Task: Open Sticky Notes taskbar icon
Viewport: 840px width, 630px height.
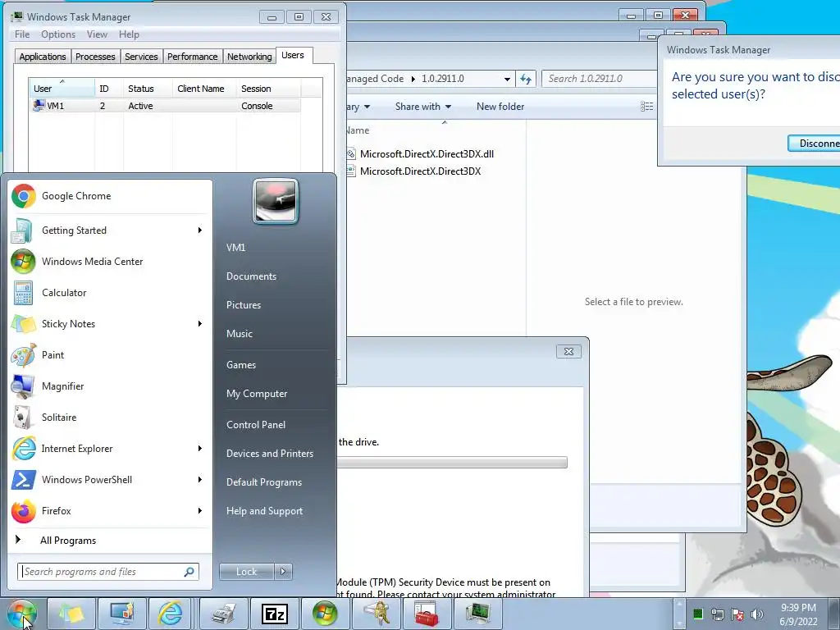Action: point(72,614)
